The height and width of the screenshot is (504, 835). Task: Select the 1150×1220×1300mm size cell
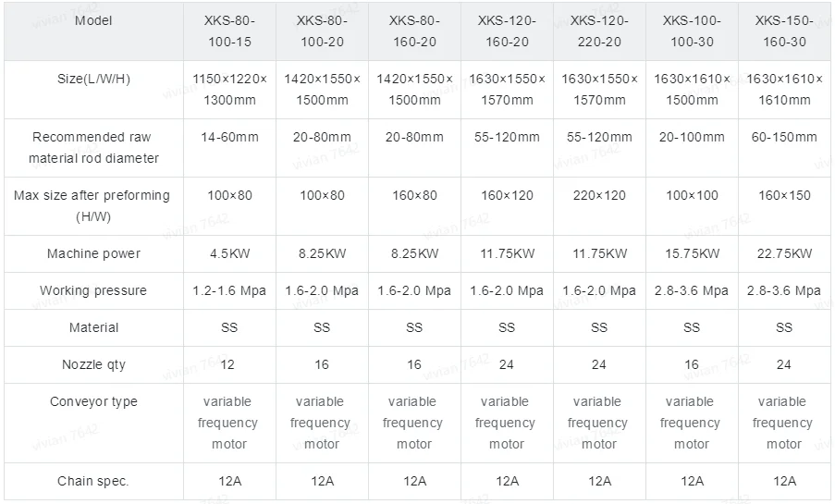coord(229,90)
